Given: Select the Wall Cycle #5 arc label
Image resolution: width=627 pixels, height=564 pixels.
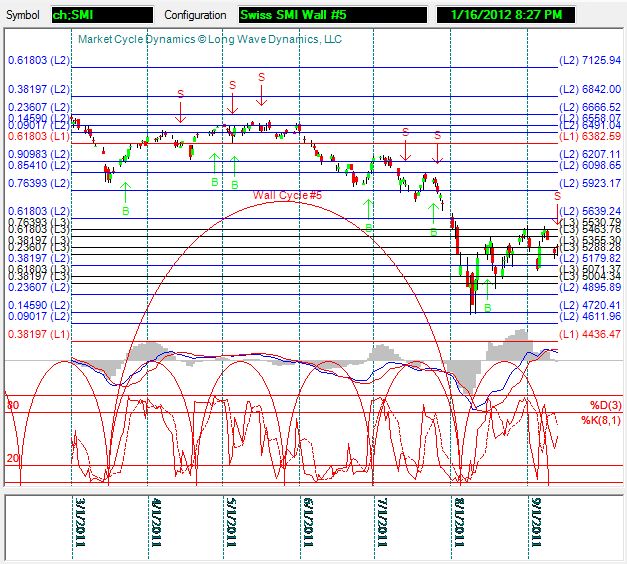Looking at the screenshot, I should pyautogui.click(x=287, y=196).
